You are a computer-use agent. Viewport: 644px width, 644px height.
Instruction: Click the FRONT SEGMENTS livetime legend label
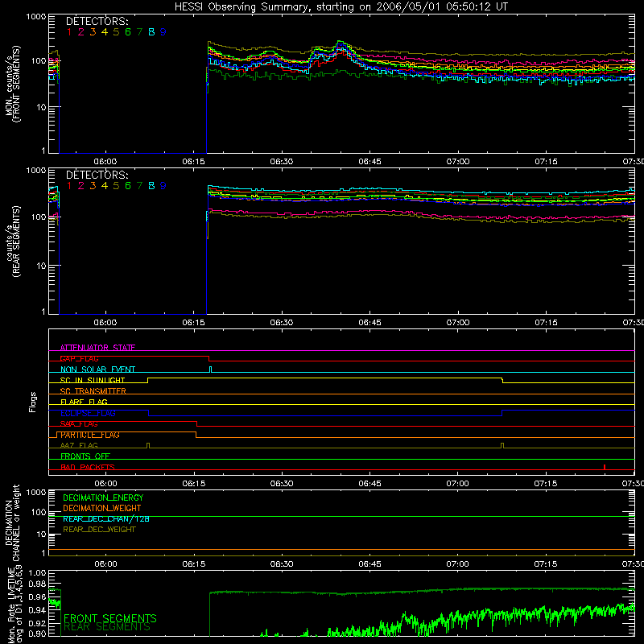click(x=110, y=618)
